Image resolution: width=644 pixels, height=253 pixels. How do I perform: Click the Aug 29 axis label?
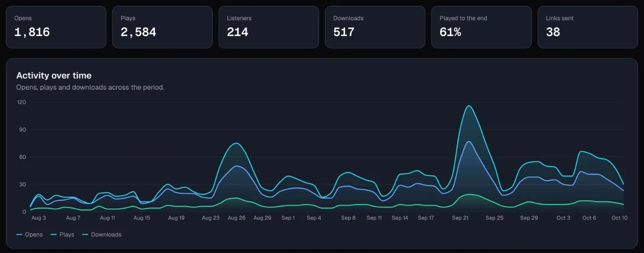pos(262,218)
